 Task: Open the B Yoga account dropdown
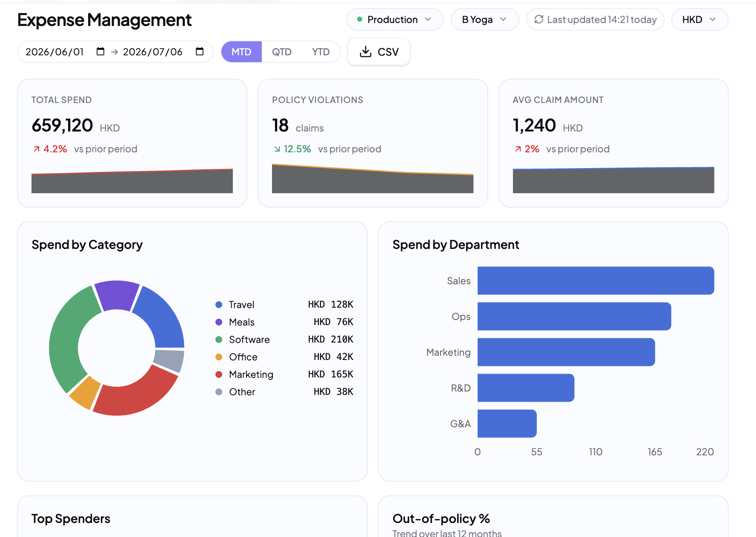coord(485,20)
